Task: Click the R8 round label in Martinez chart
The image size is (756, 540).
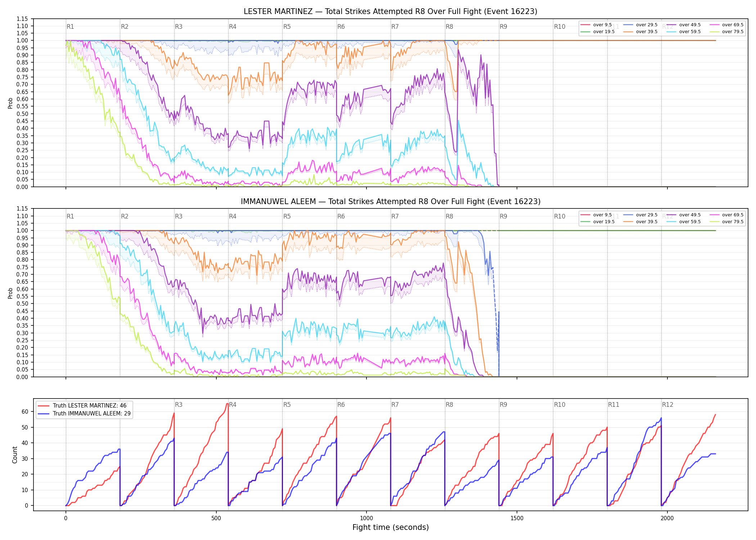Action: (x=449, y=27)
